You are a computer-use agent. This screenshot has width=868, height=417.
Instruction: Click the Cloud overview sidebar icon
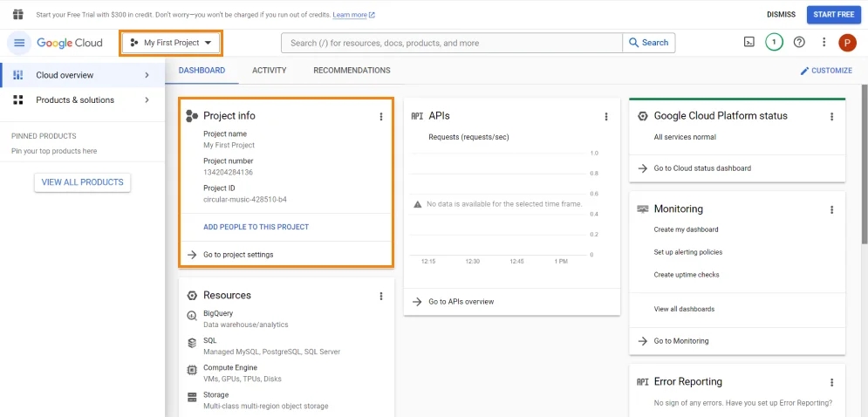pos(18,75)
